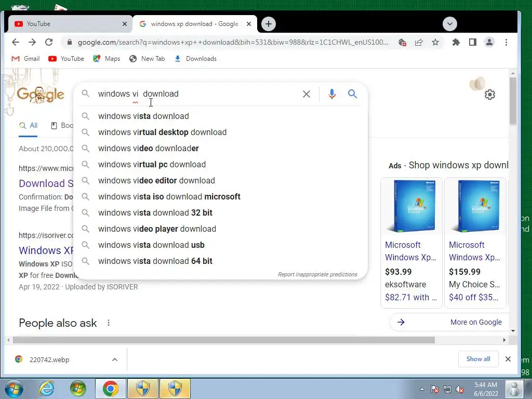Viewport: 532px width, 399px height.
Task: Open the Extensions puzzle icon
Action: (x=456, y=43)
